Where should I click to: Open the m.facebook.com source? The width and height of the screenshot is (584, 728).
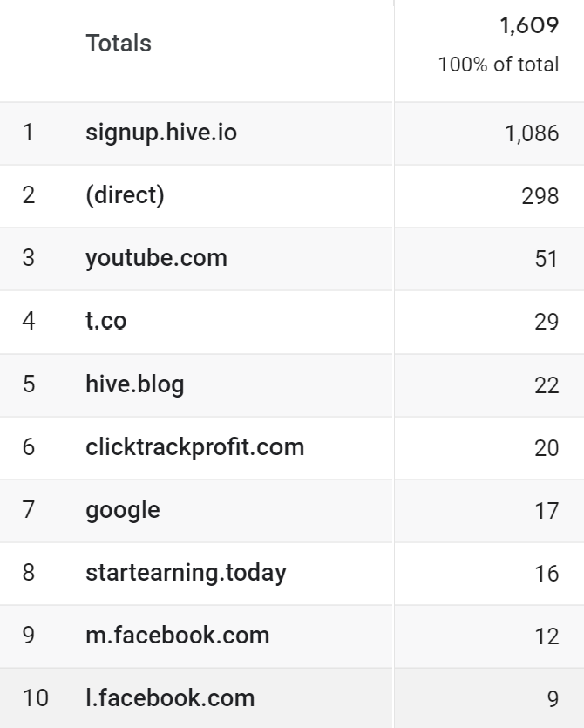(177, 636)
